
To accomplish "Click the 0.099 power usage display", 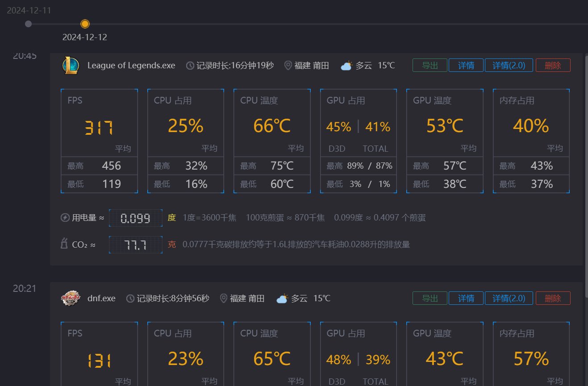I will tap(135, 218).
